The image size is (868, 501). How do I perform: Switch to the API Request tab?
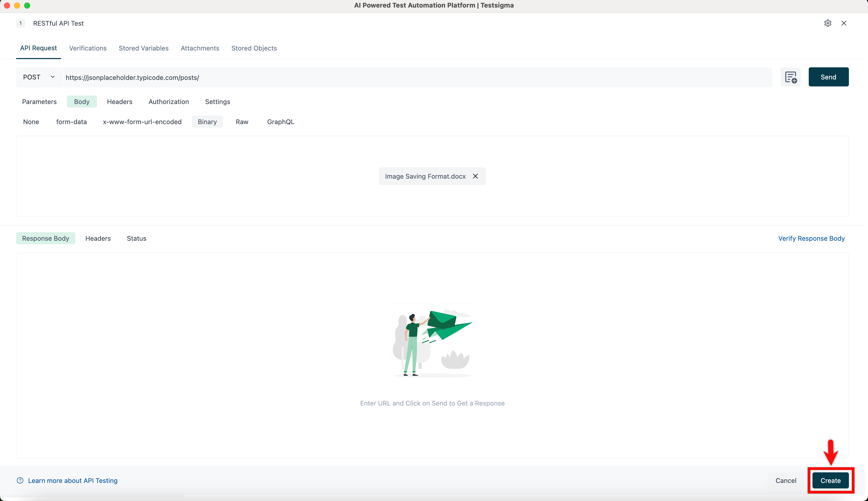pyautogui.click(x=38, y=48)
